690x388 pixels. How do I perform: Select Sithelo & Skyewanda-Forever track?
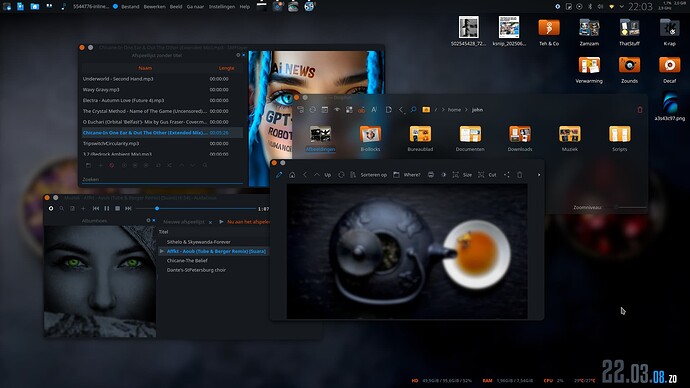198,242
